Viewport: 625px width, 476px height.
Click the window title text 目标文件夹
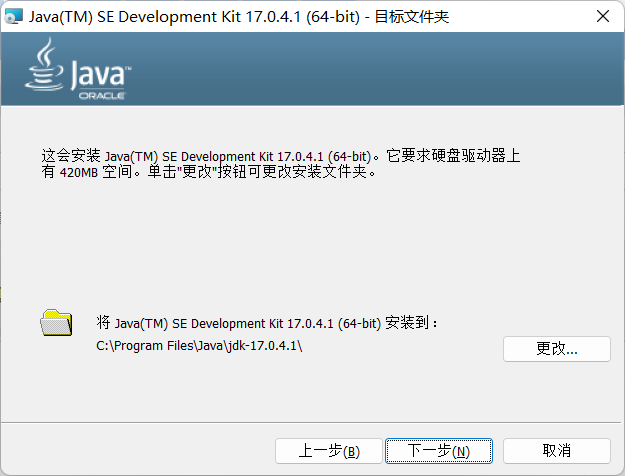pyautogui.click(x=412, y=17)
